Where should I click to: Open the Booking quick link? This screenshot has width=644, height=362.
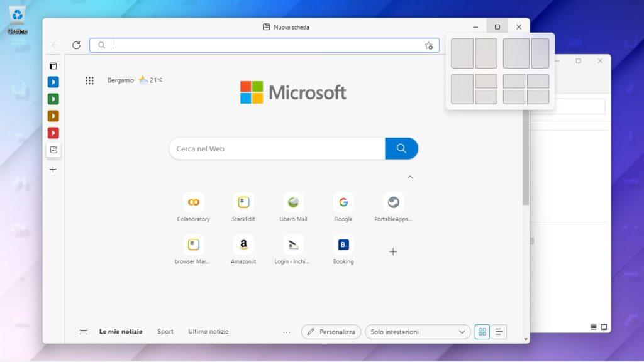tap(343, 250)
